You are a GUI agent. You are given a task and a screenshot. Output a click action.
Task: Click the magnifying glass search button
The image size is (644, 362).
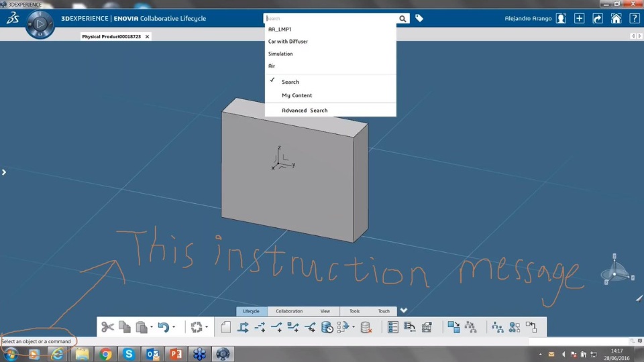[403, 19]
